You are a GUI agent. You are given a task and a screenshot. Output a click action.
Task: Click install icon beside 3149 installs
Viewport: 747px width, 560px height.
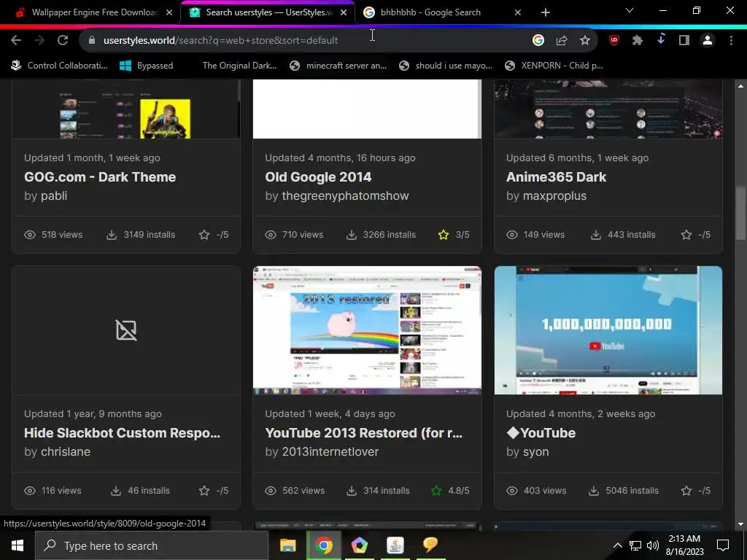(x=112, y=235)
